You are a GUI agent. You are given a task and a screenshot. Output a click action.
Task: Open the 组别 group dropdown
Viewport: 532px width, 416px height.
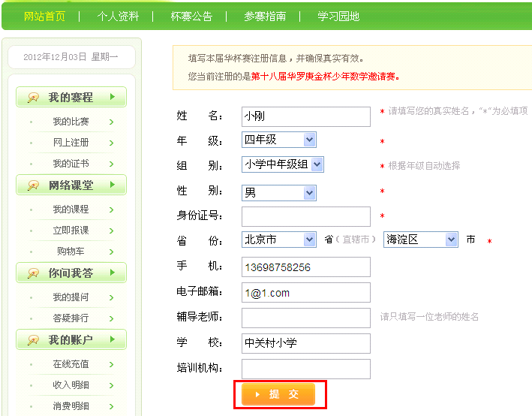316,164
